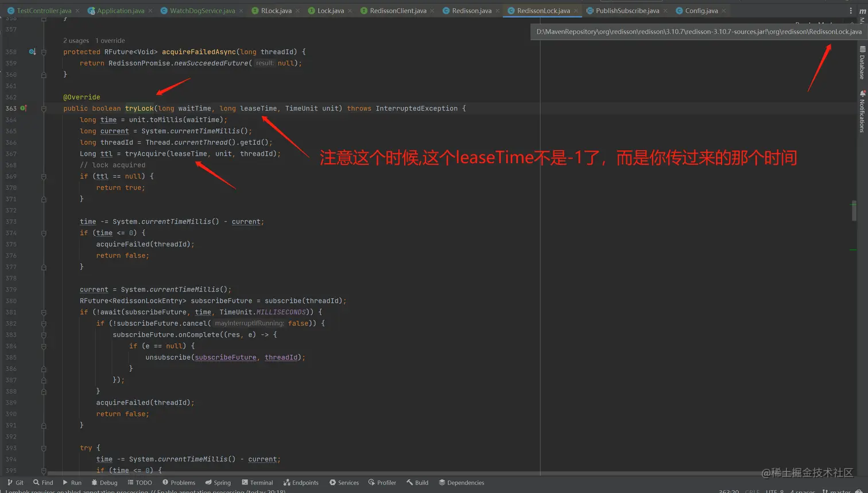Fold the if (time <= 0) block at line 374
This screenshot has width=868, height=493.
(44, 233)
